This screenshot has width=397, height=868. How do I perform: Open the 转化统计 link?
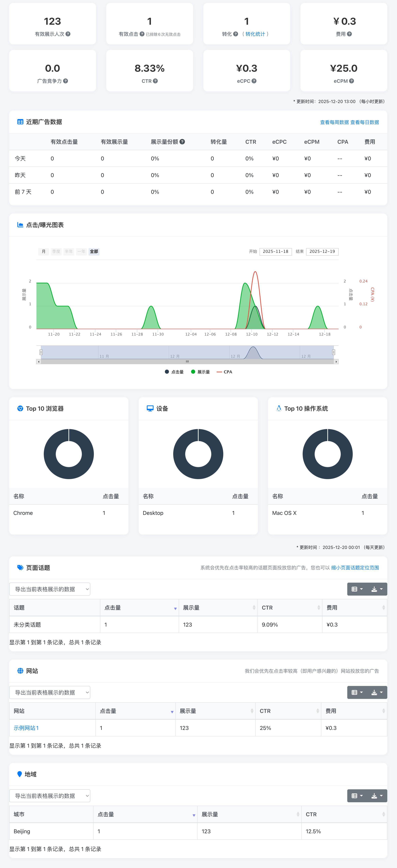(x=255, y=34)
